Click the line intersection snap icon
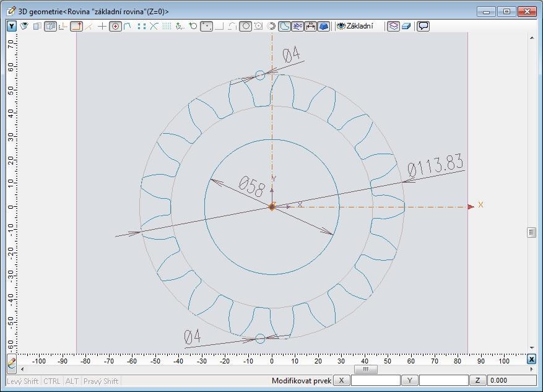Screen dimensions: 543x392 89,26
